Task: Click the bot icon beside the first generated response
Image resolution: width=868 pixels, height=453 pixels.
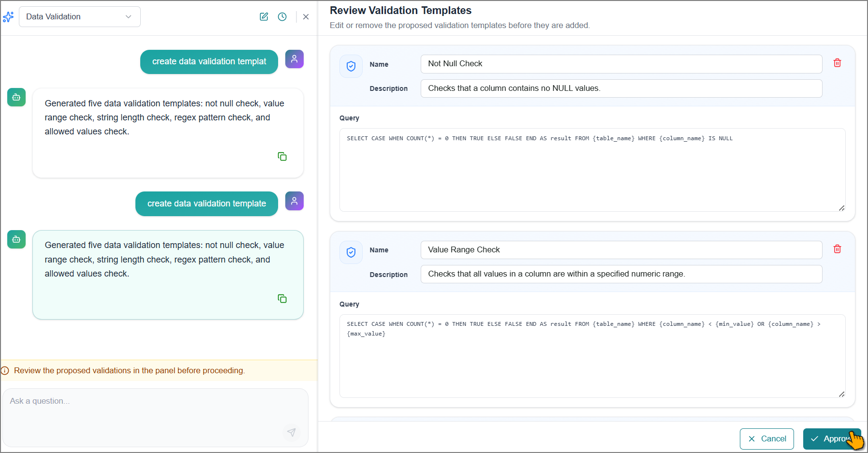Action: [16, 97]
